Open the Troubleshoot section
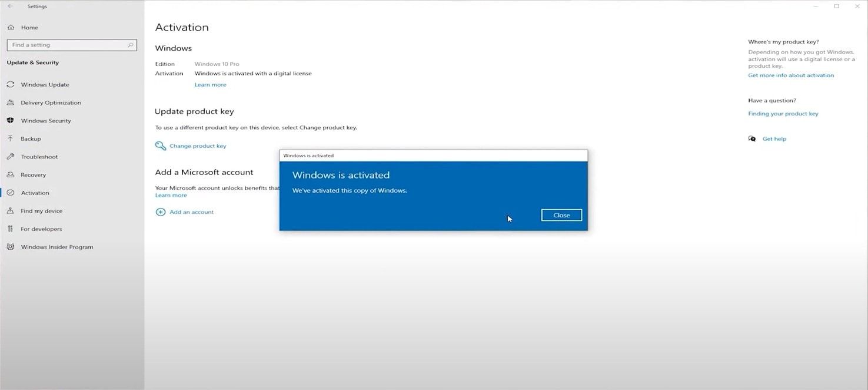868x390 pixels. click(x=39, y=157)
